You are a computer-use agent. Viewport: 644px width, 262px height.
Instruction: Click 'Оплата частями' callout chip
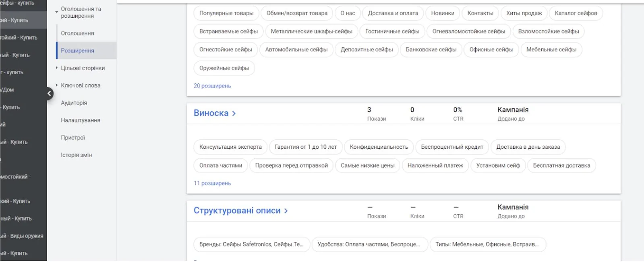(221, 166)
